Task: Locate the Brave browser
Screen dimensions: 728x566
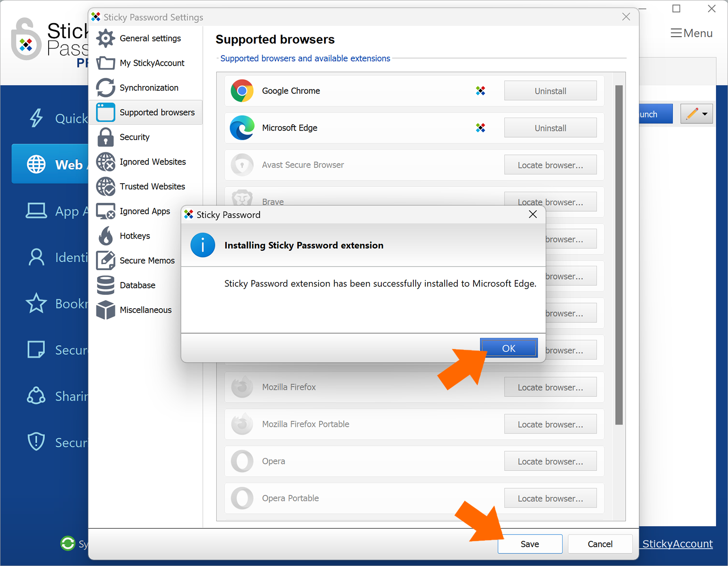Action: point(550,201)
